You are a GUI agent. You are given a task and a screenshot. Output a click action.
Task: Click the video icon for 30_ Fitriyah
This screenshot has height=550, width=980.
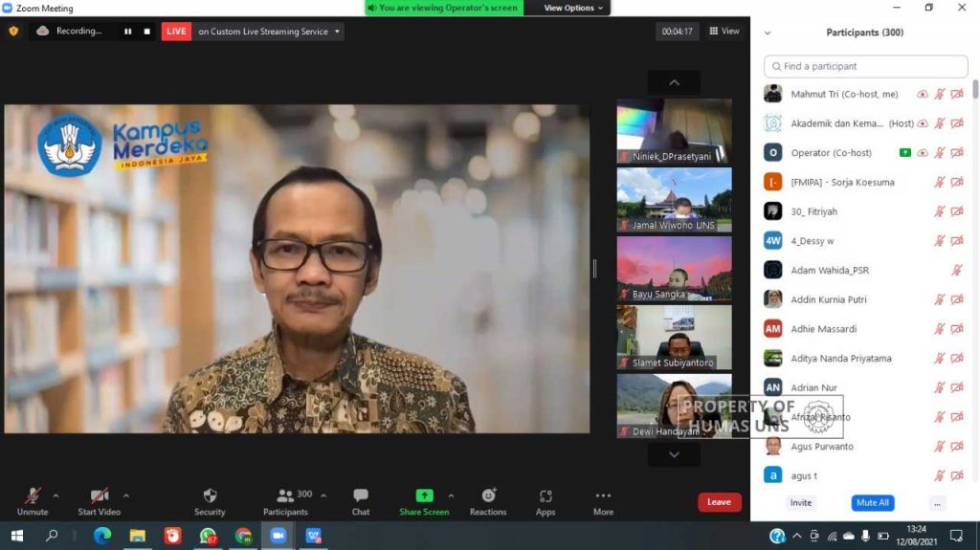pyautogui.click(x=957, y=212)
